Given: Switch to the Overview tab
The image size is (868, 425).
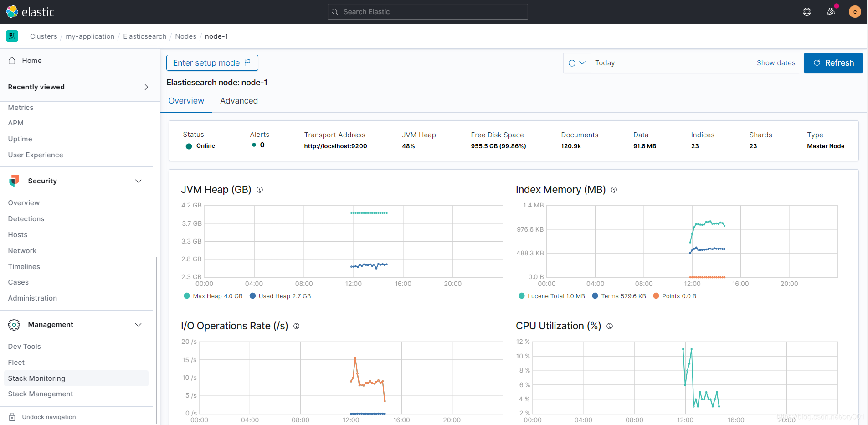Looking at the screenshot, I should click(186, 101).
